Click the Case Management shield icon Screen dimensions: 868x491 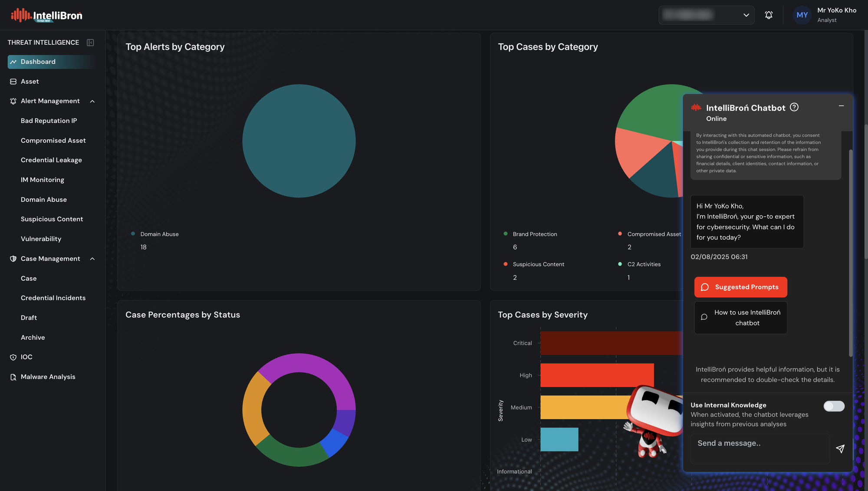point(13,259)
